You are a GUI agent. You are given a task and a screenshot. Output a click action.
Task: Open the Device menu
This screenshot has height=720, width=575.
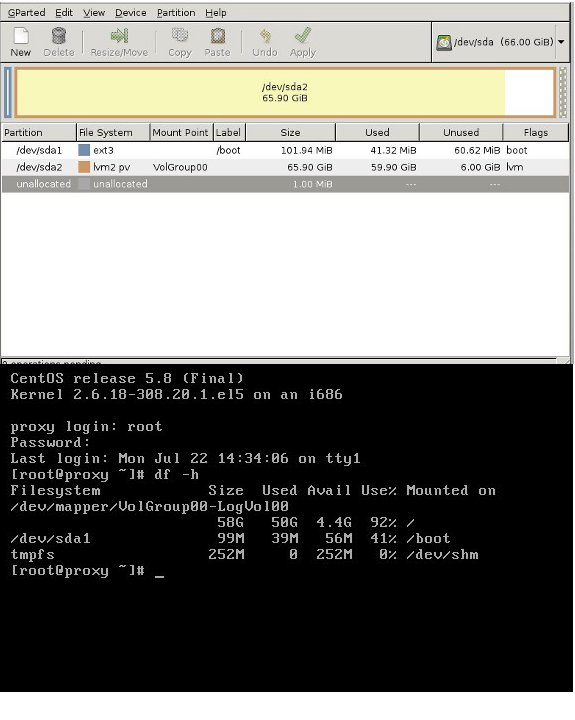(x=130, y=13)
